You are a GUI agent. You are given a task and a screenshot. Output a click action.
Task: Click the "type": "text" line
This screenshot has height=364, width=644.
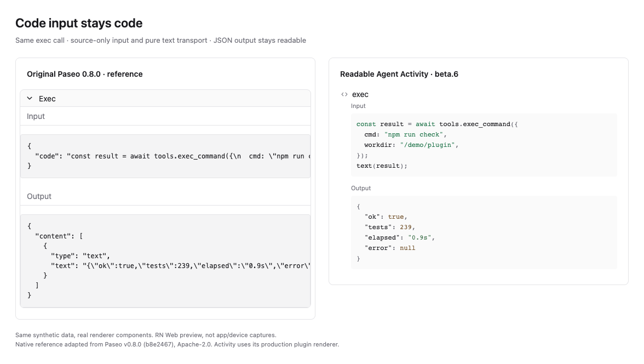81,256
